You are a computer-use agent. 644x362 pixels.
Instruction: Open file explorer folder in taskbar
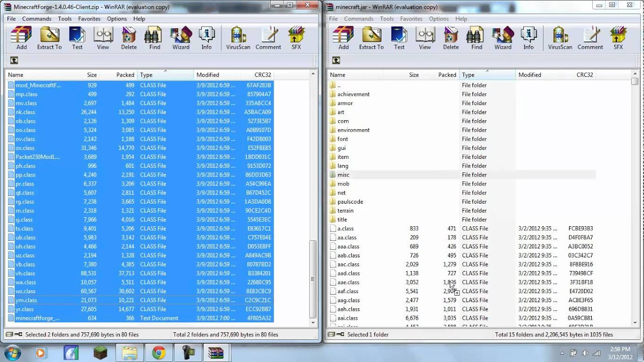point(129,353)
